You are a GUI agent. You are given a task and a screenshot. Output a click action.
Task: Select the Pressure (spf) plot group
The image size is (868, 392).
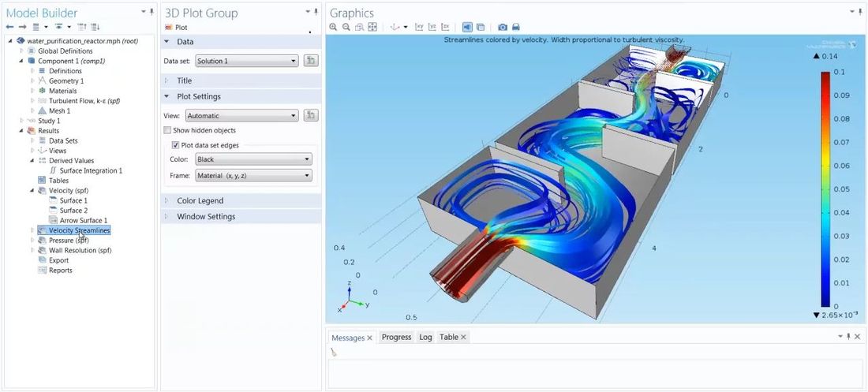click(x=69, y=241)
